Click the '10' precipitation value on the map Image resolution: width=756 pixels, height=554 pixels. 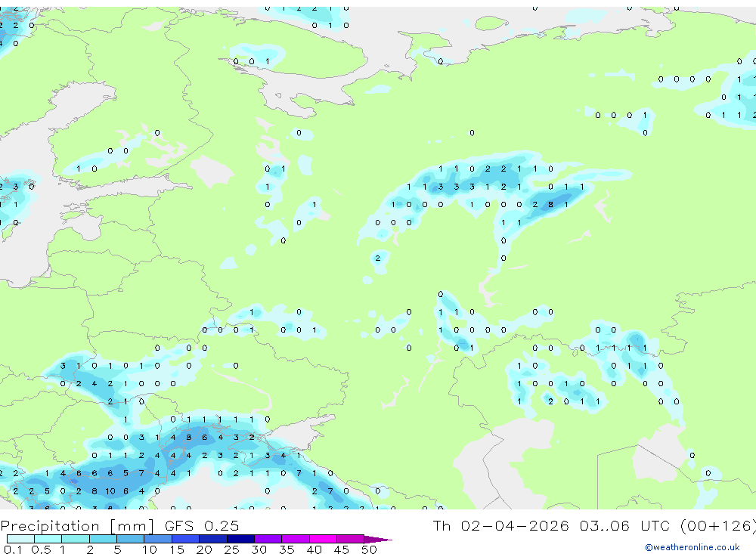click(110, 491)
